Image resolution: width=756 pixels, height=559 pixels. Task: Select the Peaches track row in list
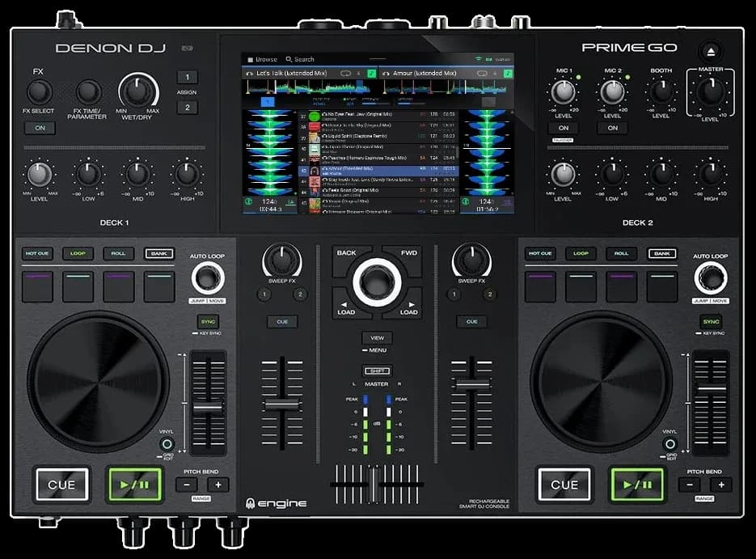(377, 159)
